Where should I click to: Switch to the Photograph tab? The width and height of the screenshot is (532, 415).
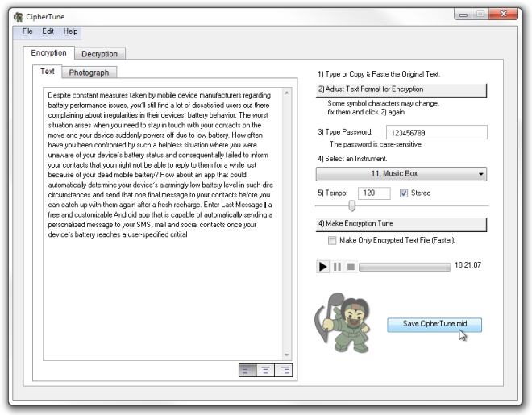click(x=89, y=73)
